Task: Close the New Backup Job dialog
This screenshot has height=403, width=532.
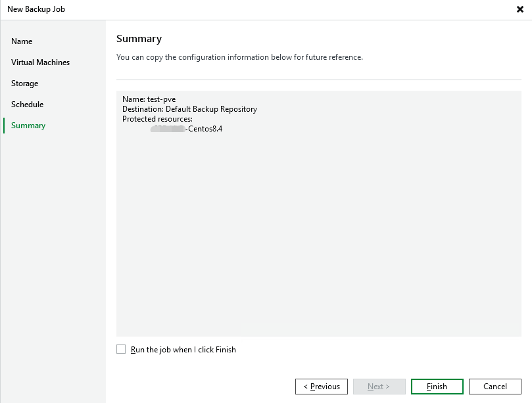Action: tap(520, 9)
